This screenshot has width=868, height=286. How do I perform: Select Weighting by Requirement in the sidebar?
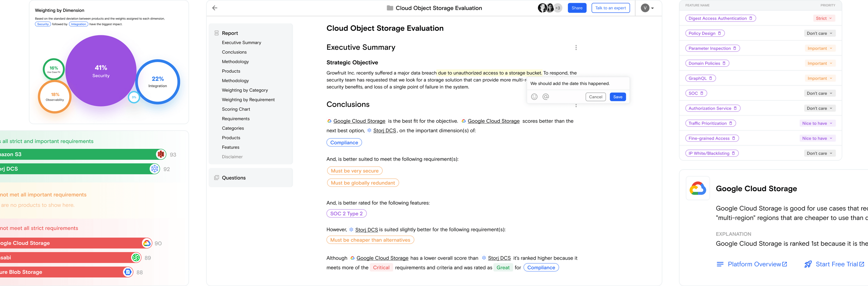pyautogui.click(x=248, y=99)
